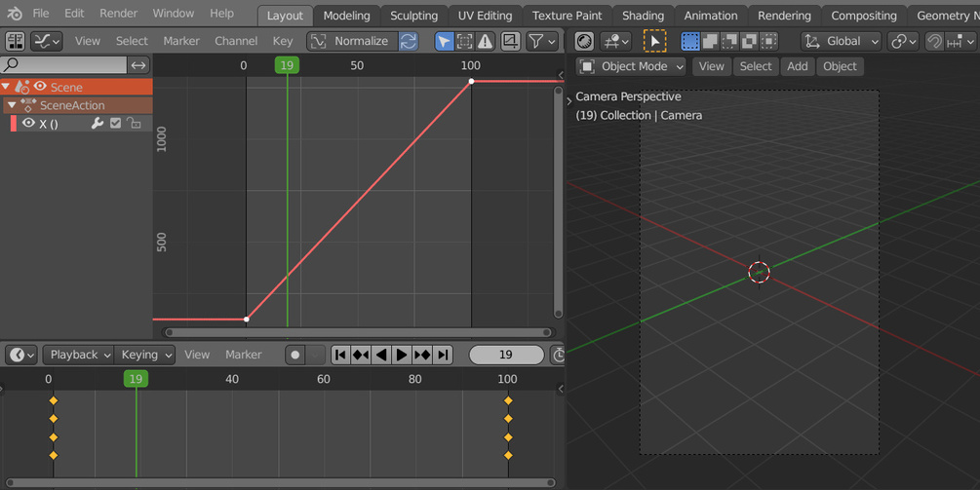Open the pivot point dropdown

coord(903,41)
